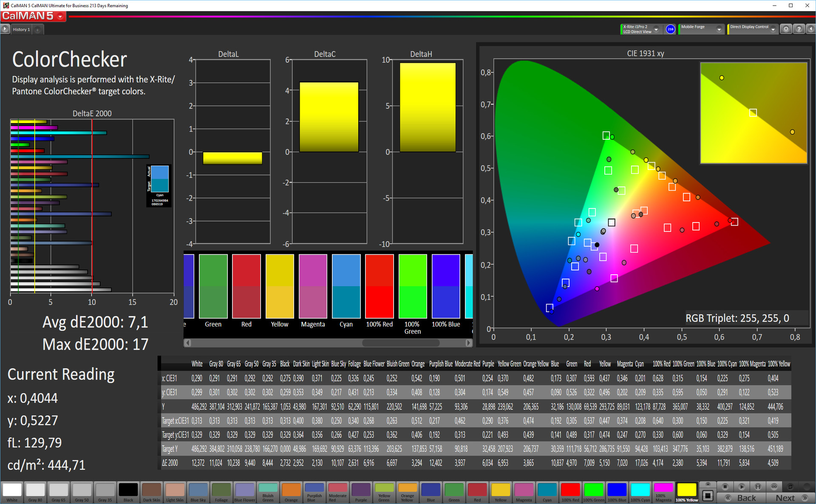
Task: Click the infinity continuous read icon
Action: (774, 487)
